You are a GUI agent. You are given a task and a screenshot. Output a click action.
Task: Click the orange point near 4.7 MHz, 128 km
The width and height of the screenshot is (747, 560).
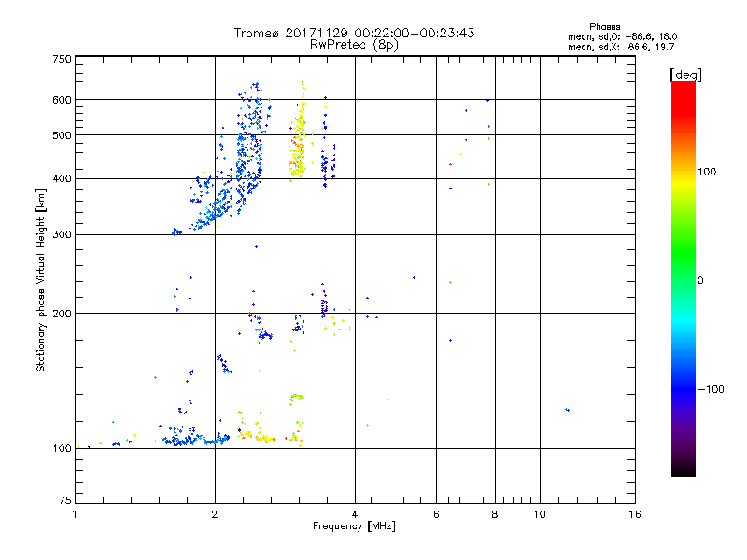tap(387, 399)
